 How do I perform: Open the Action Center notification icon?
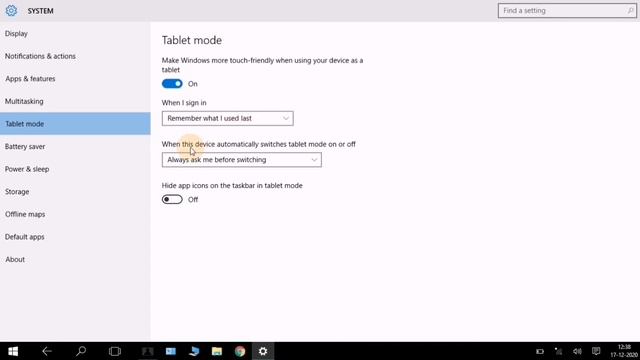(x=596, y=351)
